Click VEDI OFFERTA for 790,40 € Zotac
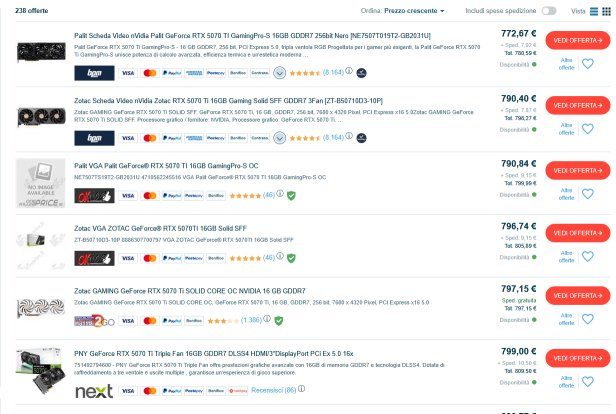 tap(578, 106)
